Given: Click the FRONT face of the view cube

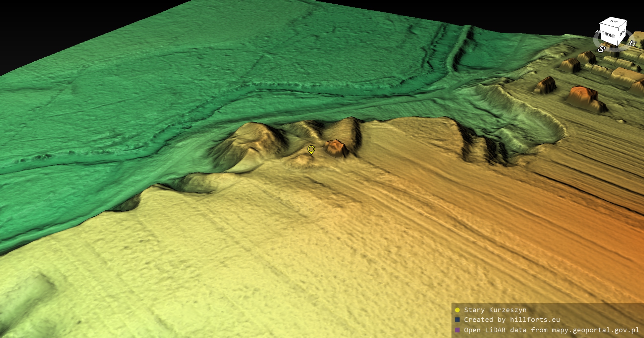Looking at the screenshot, I should [608, 35].
